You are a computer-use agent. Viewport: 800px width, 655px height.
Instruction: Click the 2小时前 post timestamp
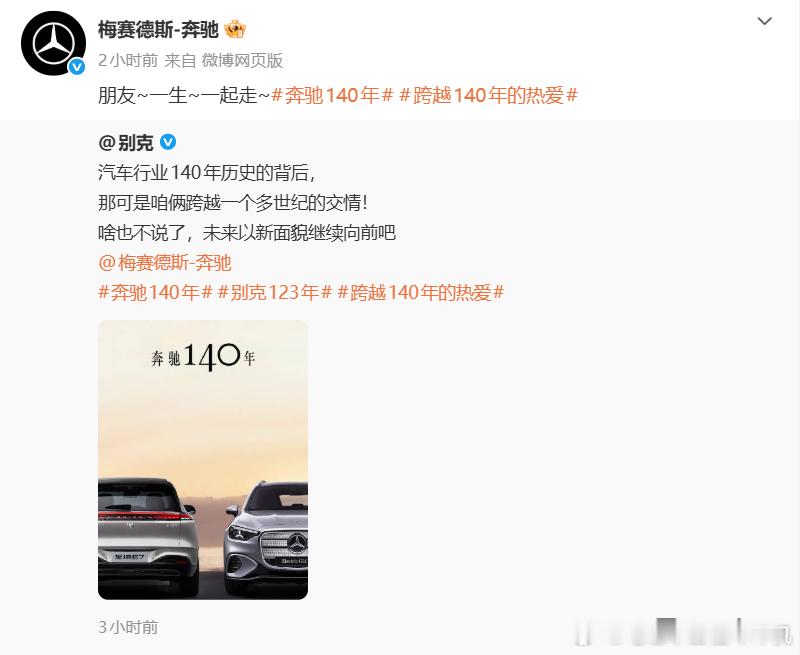(128, 61)
